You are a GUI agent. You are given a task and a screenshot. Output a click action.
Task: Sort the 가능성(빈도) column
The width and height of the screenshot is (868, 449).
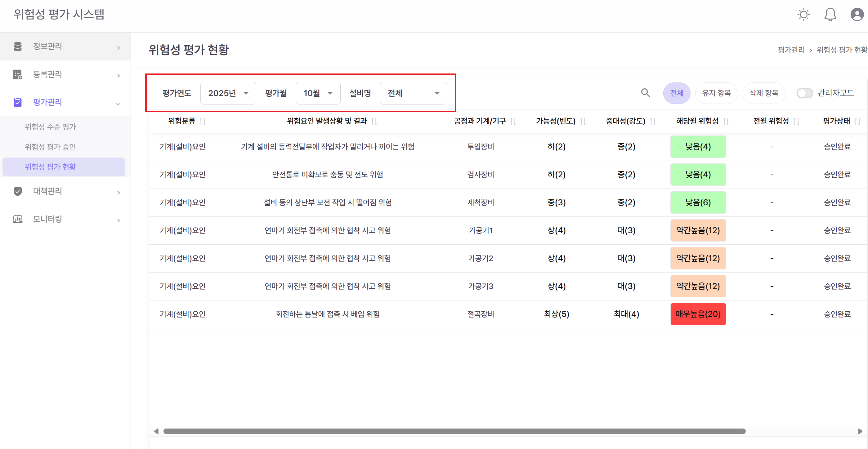[x=584, y=121]
